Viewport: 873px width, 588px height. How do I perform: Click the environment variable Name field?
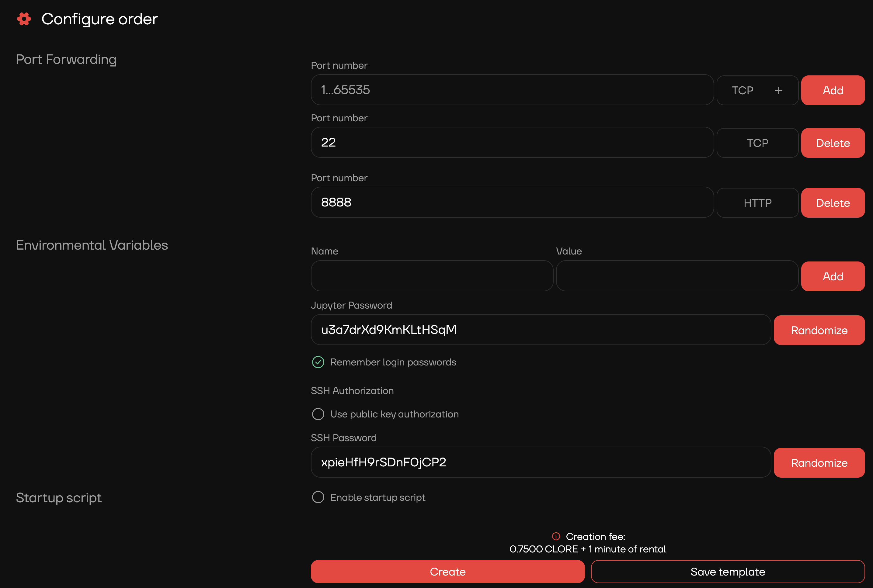pos(431,276)
